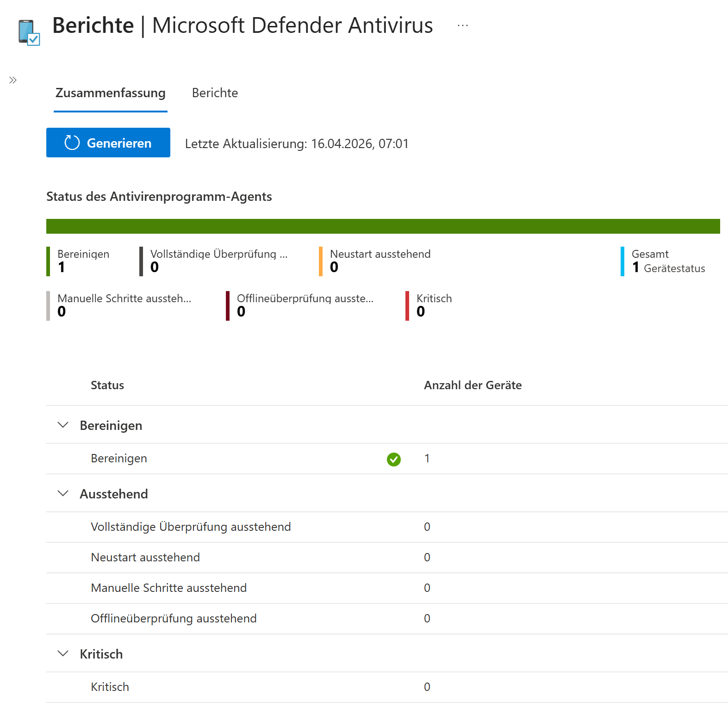Click the green antivirus agent status bar
The image size is (728, 721).
(383, 226)
